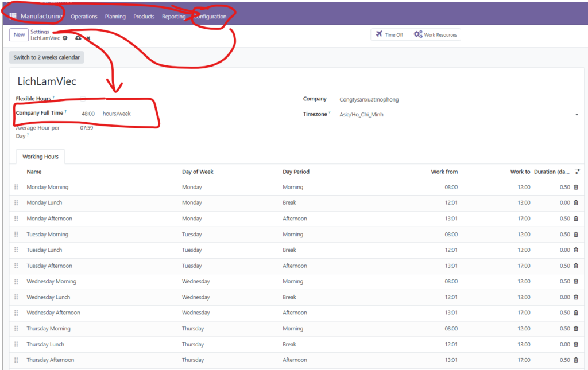Discard changes with the X icon
588x370 pixels.
88,38
